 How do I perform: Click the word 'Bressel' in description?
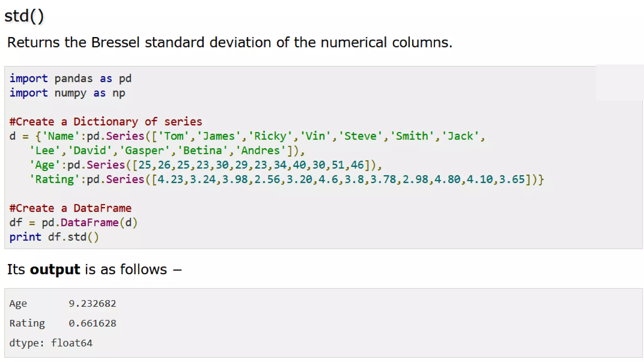point(115,42)
